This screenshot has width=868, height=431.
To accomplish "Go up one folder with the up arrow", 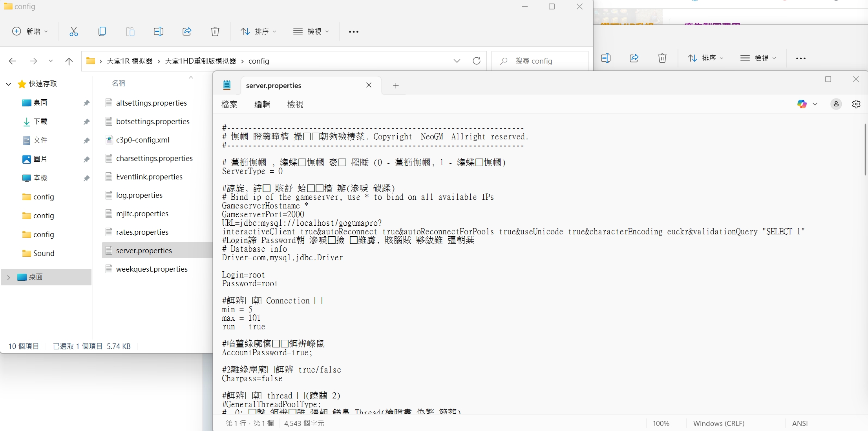I will (69, 61).
